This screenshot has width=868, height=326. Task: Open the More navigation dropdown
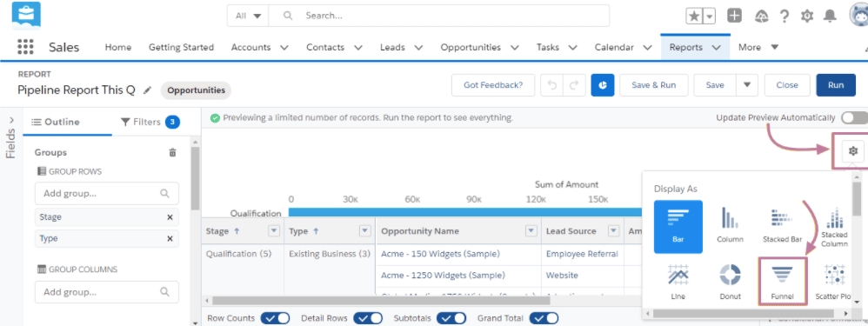click(758, 48)
